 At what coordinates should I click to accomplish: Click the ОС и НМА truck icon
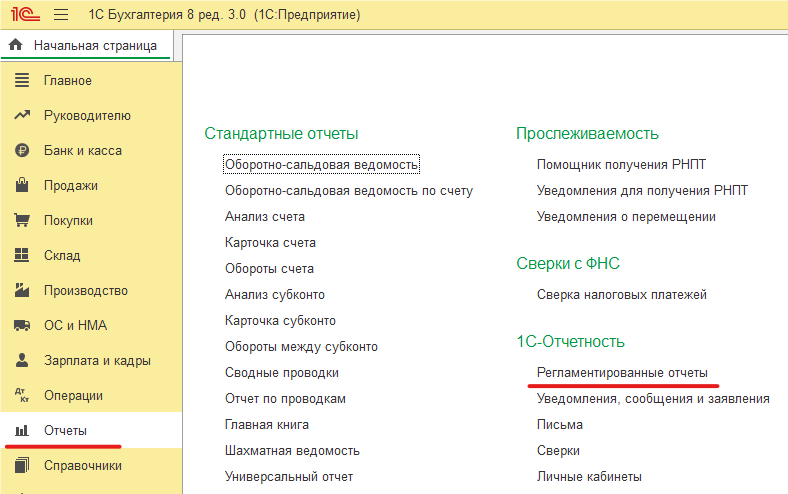(x=22, y=325)
